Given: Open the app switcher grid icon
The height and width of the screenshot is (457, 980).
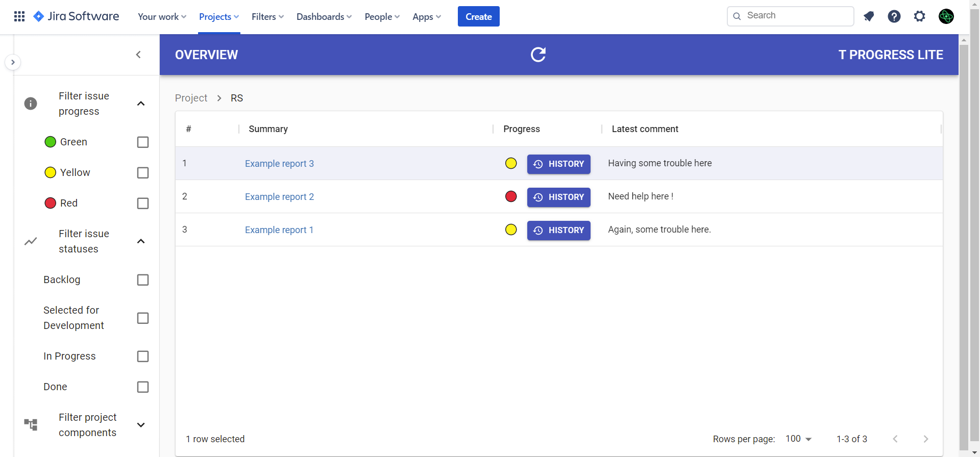Looking at the screenshot, I should click(19, 16).
